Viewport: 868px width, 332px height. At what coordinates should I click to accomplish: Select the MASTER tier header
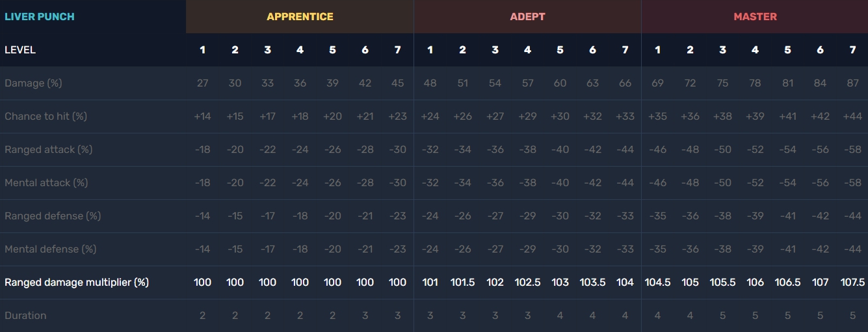755,16
